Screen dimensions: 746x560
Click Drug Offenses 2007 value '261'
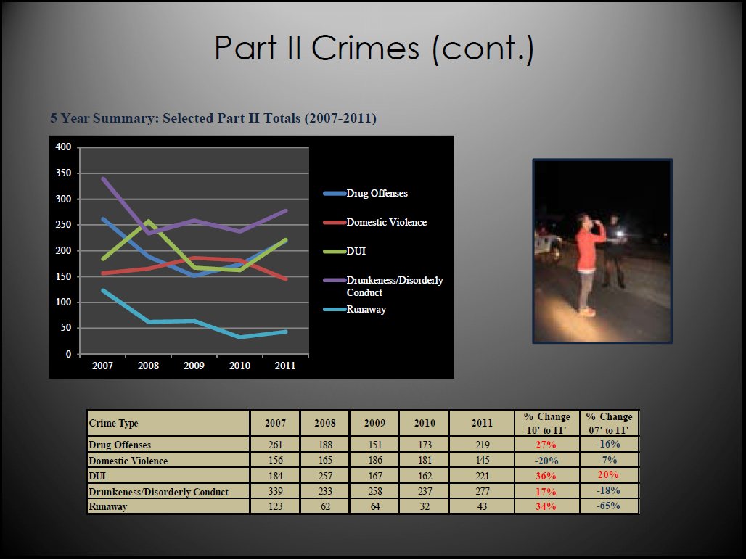pyautogui.click(x=276, y=445)
